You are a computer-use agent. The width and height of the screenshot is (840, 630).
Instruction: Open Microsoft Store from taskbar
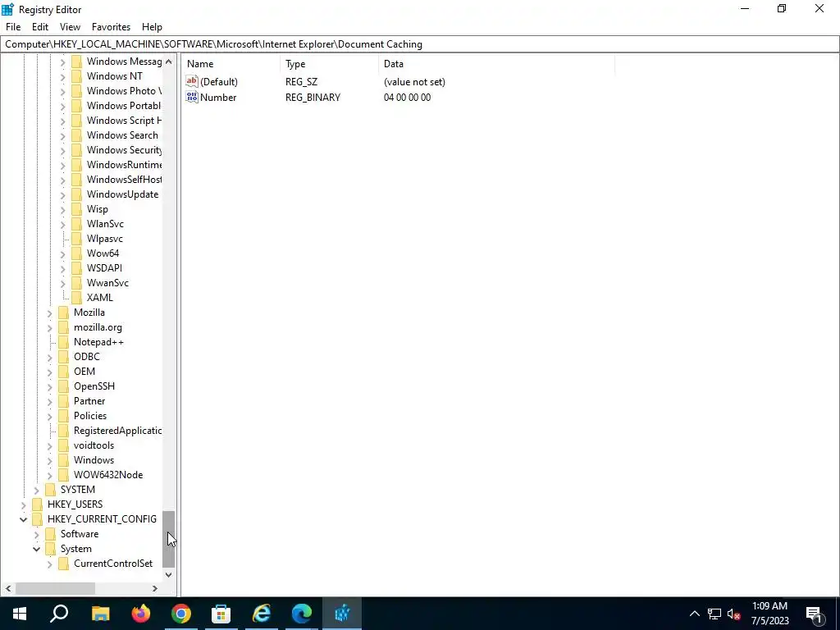tap(221, 614)
